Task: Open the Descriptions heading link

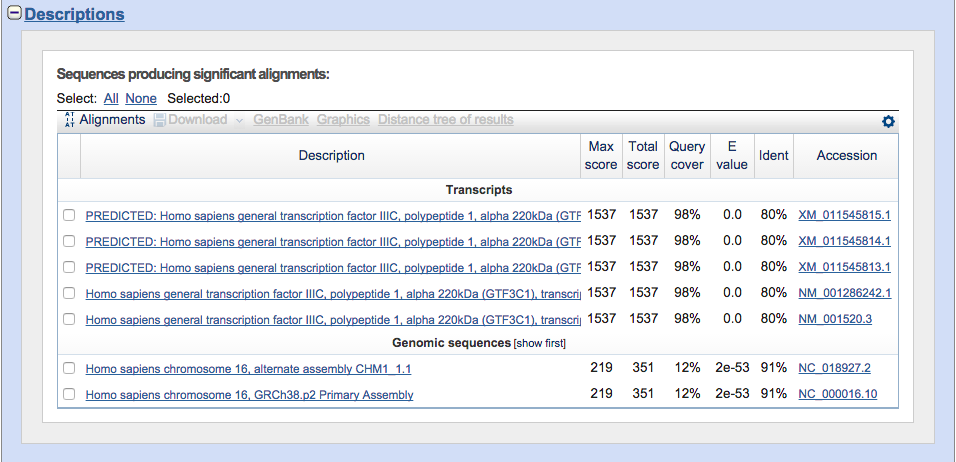Action: [74, 14]
